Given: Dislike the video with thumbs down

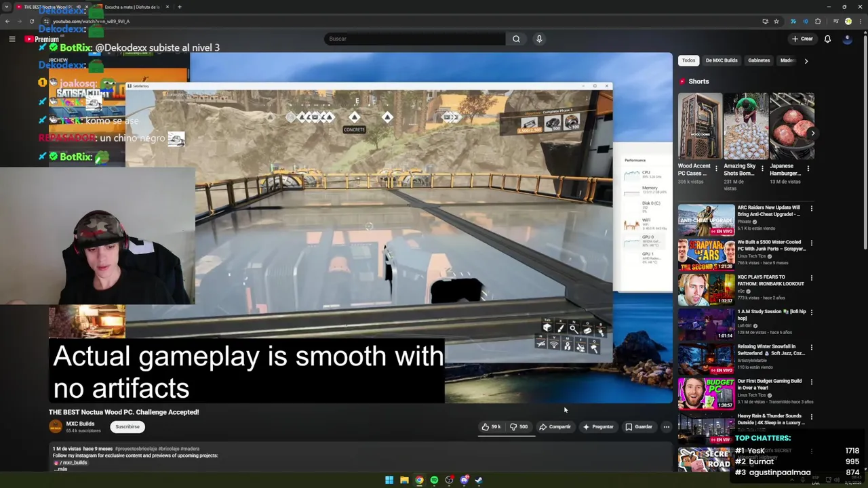Looking at the screenshot, I should pos(519,427).
